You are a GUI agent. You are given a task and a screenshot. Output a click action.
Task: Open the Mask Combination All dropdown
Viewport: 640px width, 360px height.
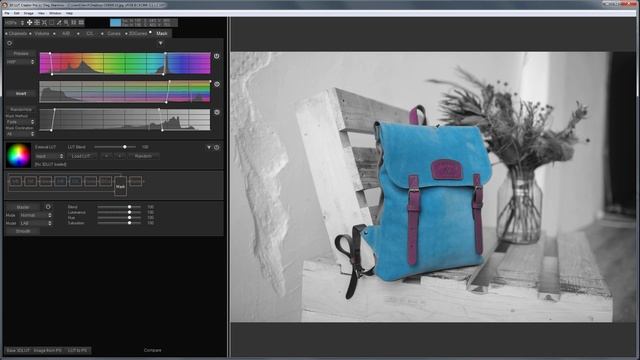(20, 133)
